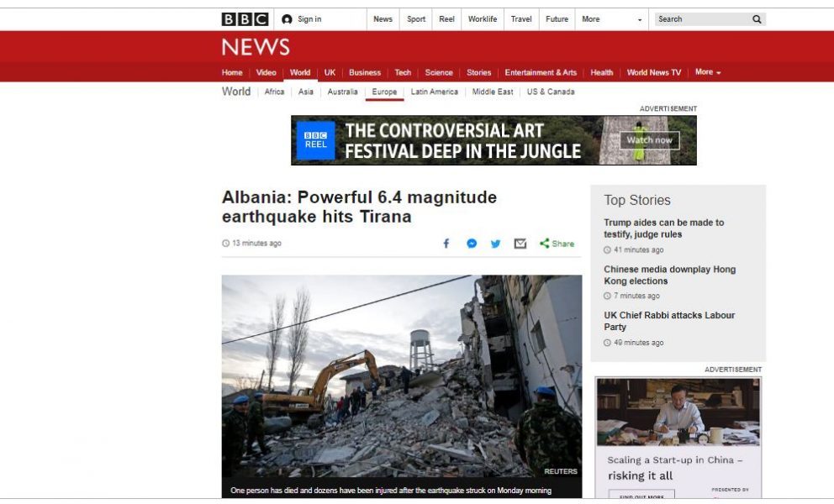Screen dimensions: 834x504
Task: Share article on Twitter
Action: pyautogui.click(x=495, y=244)
